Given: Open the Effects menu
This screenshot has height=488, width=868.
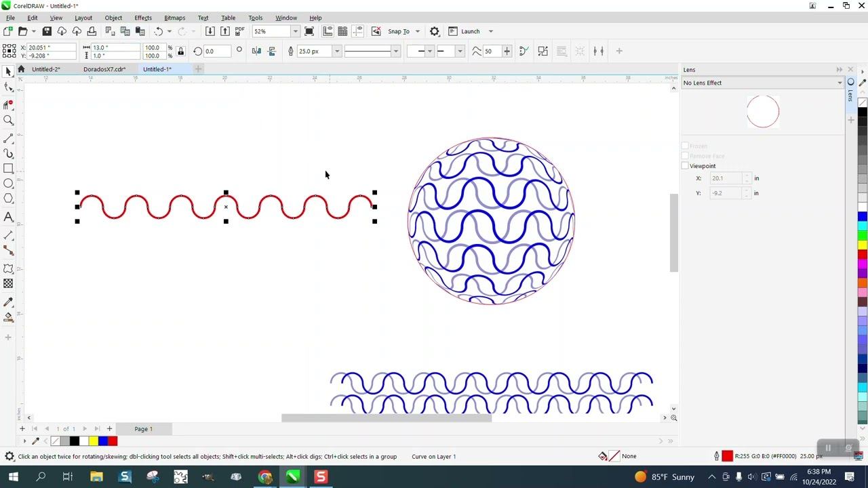Looking at the screenshot, I should tap(143, 18).
